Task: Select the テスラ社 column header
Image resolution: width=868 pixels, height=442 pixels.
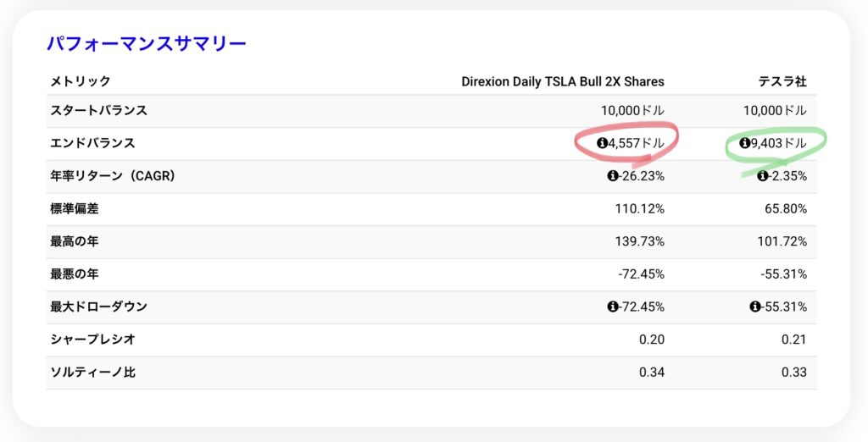Action: pos(782,81)
